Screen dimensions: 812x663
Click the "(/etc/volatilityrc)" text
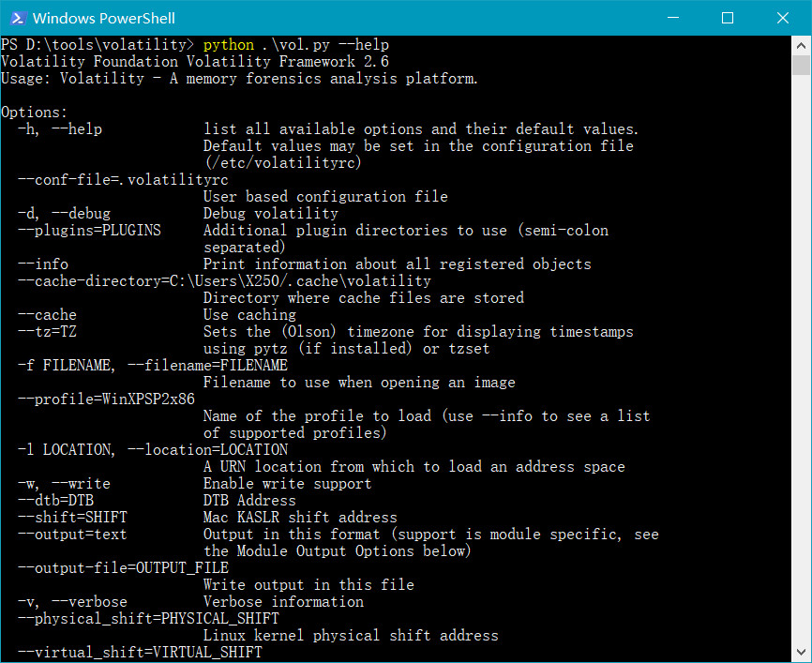283,162
